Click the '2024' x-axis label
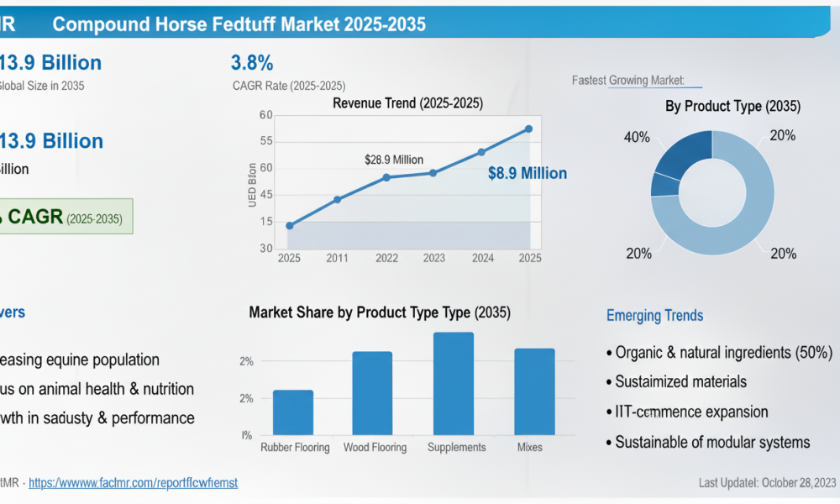Image resolution: width=840 pixels, height=504 pixels. [483, 258]
